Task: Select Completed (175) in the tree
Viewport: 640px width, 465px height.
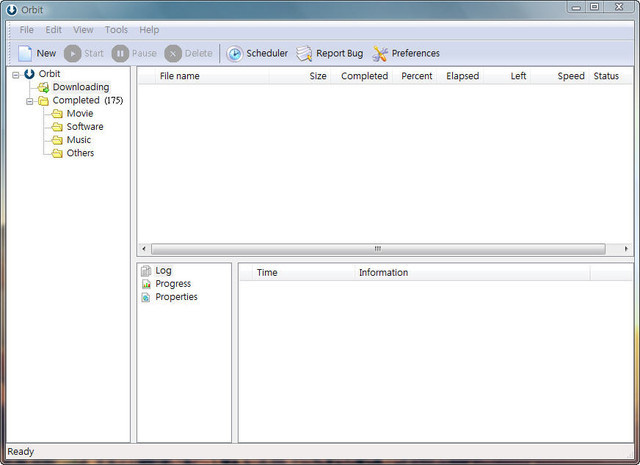Action: [88, 100]
